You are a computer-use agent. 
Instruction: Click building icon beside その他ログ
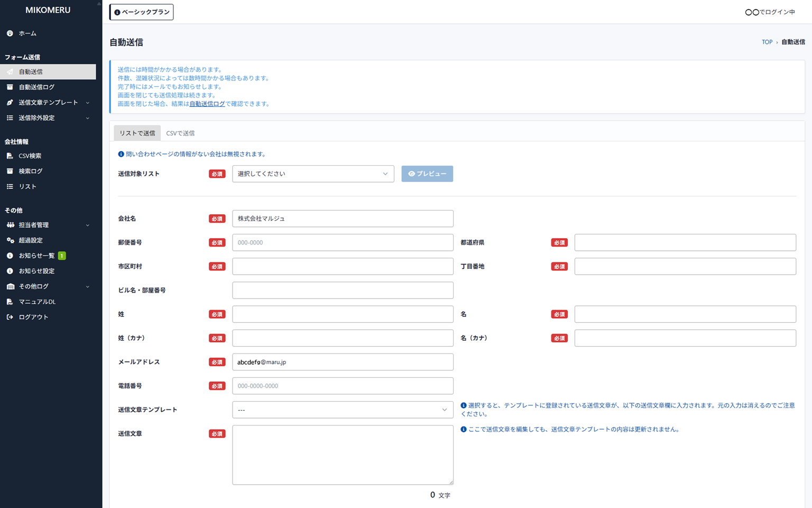pos(10,286)
